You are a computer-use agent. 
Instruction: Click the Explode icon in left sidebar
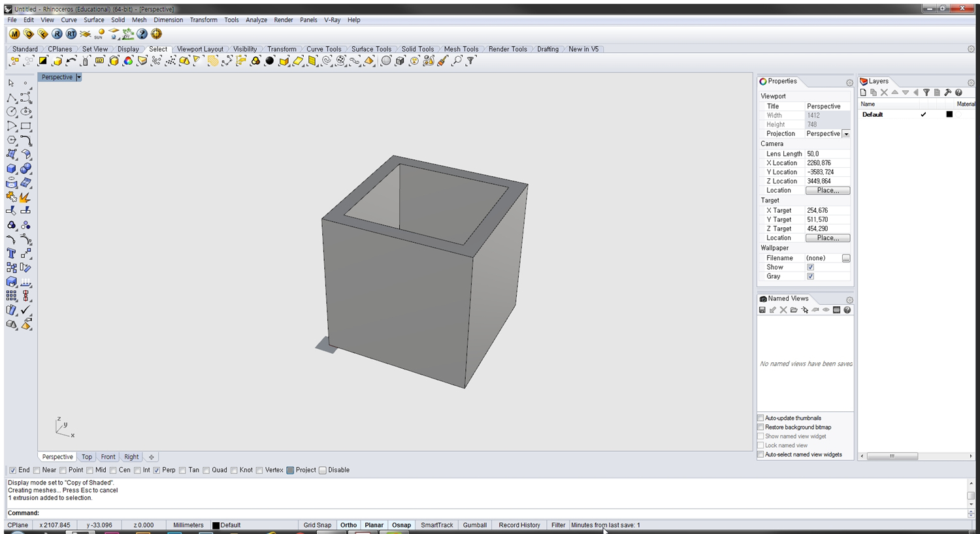point(26,196)
